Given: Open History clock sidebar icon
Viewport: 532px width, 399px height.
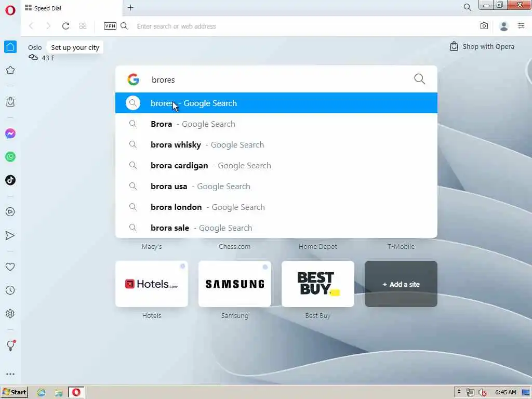Looking at the screenshot, I should (10, 290).
